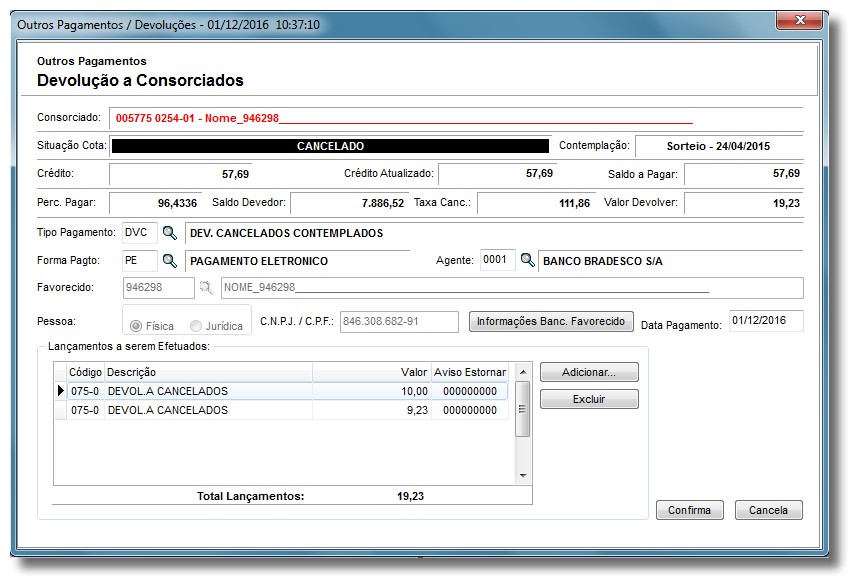Click the Tipo Pagamento search magnifier icon
Viewport: 849px width, 576px height.
coord(169,233)
